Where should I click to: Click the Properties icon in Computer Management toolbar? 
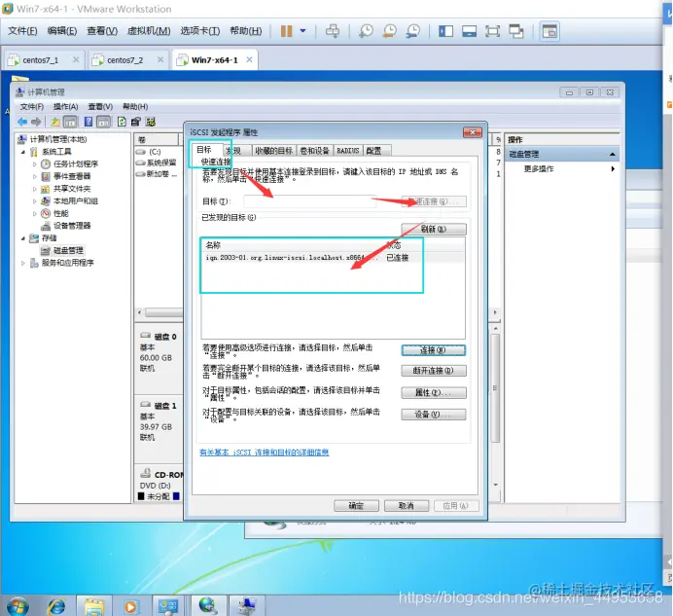135,122
